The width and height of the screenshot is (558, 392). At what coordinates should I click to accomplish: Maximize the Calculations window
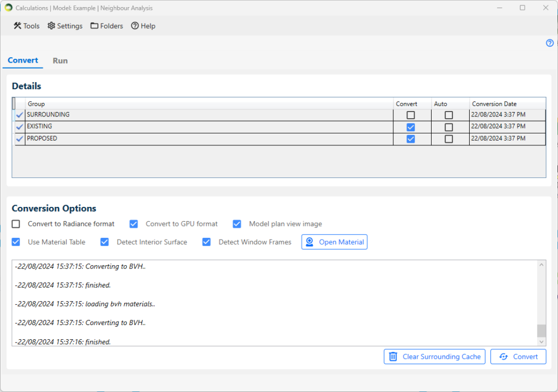coord(523,8)
